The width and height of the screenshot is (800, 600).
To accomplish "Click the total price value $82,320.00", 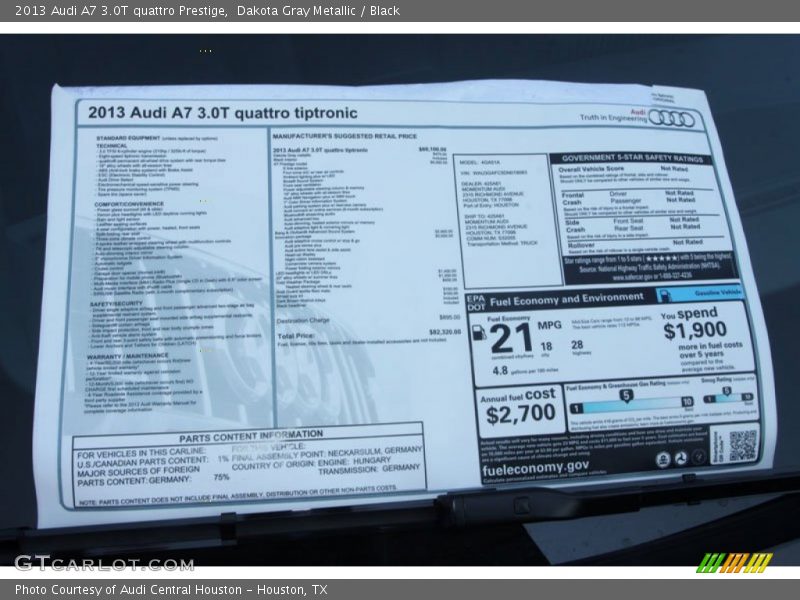I will coord(445,333).
